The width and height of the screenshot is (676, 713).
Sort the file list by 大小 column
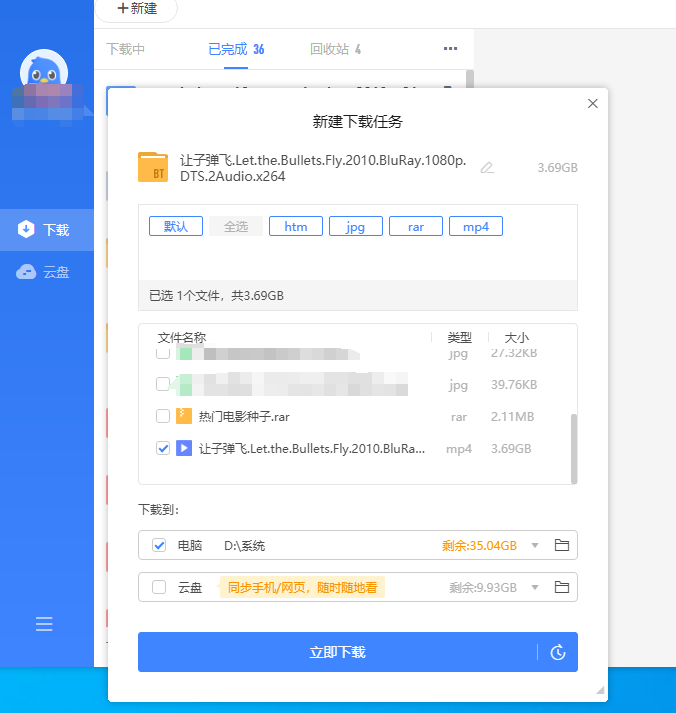pyautogui.click(x=516, y=337)
